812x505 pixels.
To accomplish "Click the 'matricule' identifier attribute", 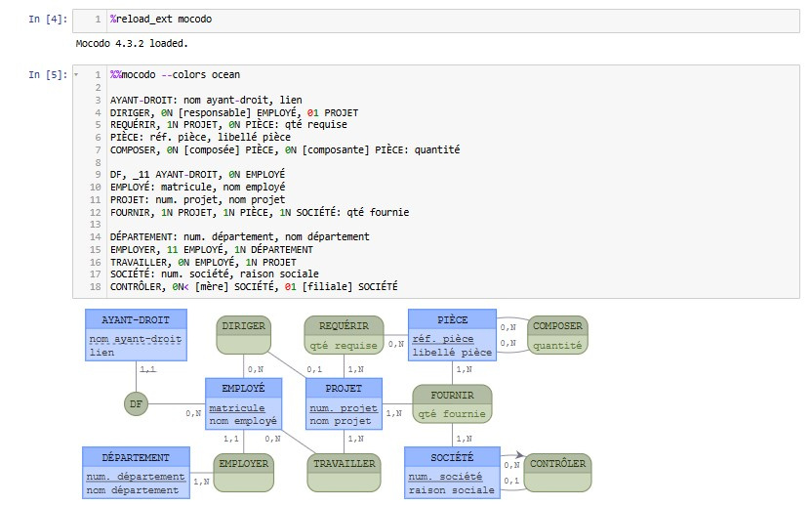I will click(x=236, y=408).
